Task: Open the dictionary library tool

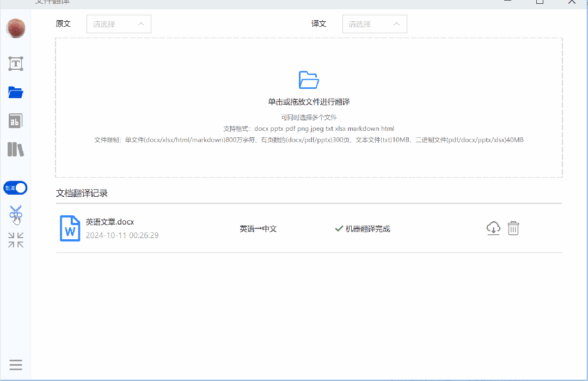Action: point(15,149)
